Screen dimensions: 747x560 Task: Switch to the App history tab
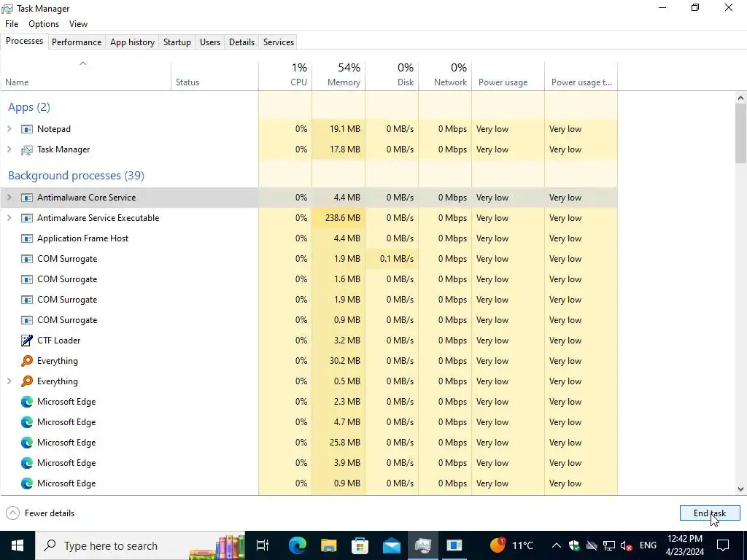(x=133, y=42)
